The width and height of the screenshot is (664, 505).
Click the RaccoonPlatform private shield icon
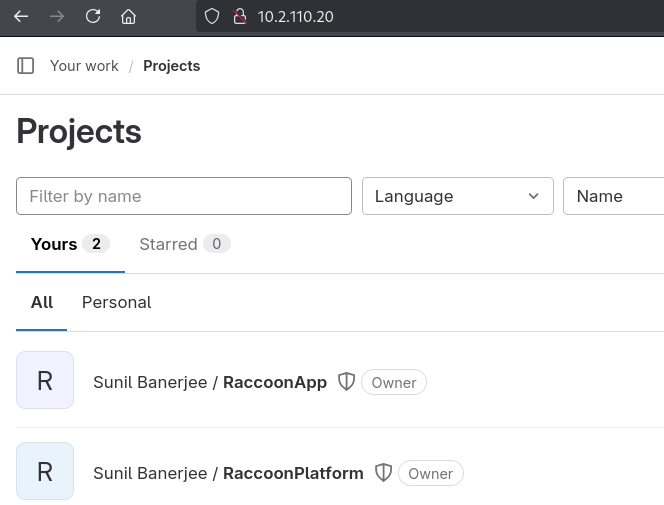[382, 473]
